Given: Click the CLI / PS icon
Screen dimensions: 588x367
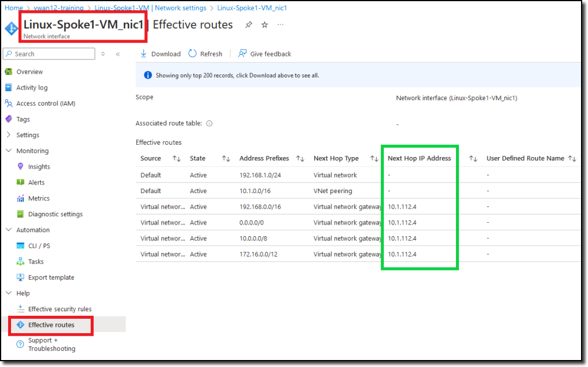Looking at the screenshot, I should (20, 245).
